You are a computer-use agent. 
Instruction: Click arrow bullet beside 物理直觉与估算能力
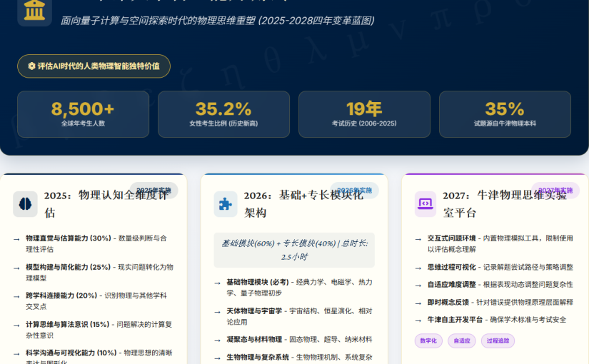tap(16, 239)
